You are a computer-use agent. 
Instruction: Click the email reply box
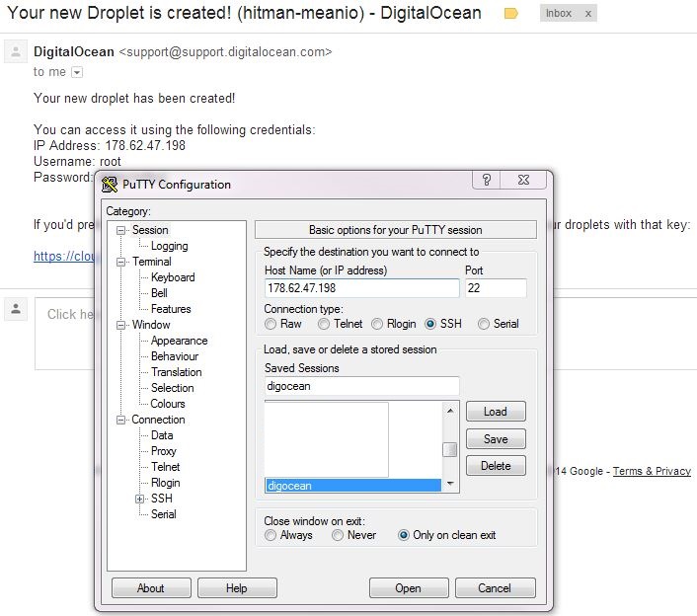tap(64, 334)
